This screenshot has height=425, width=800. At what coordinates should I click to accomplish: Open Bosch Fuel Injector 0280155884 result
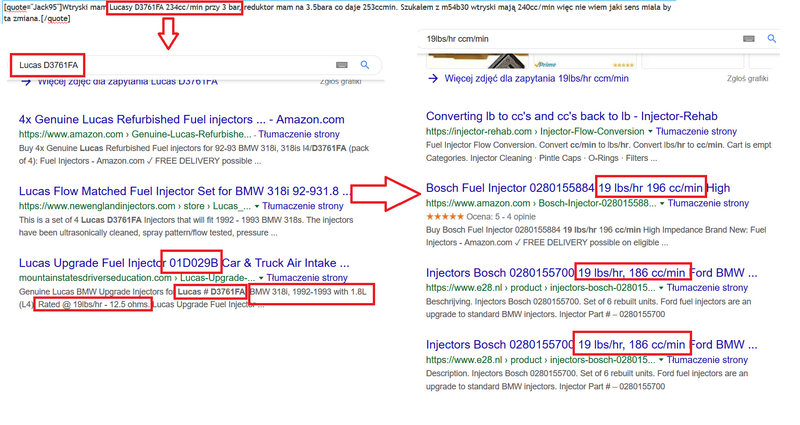click(578, 188)
